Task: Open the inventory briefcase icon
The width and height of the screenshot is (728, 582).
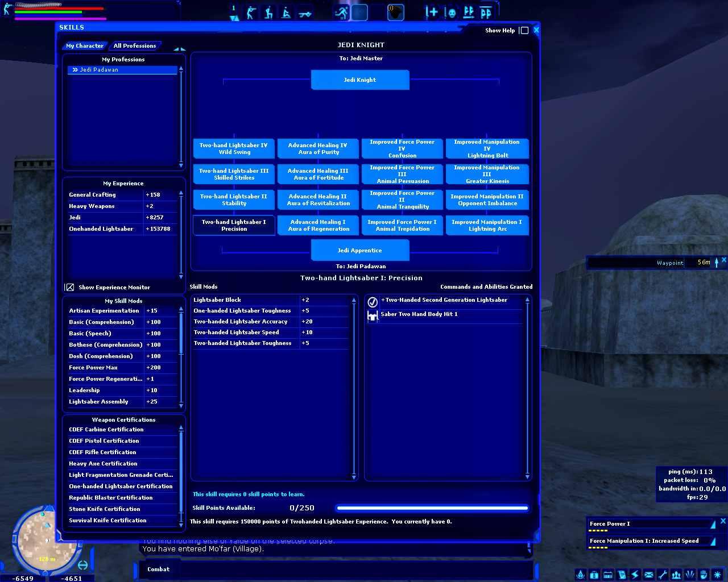Action: pos(594,575)
